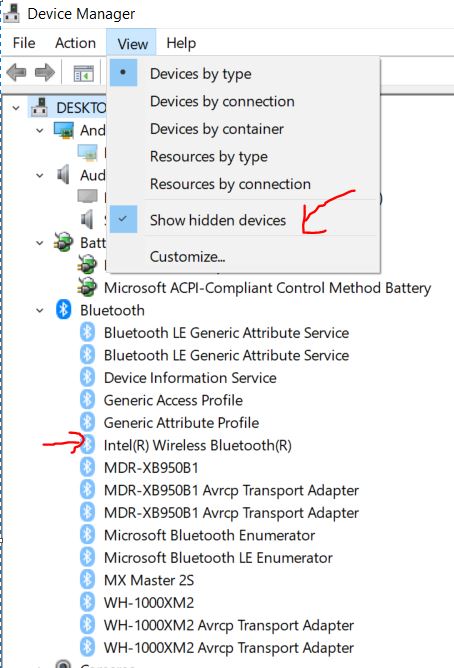Open the Action menu
Viewport: 454px width, 668px height.
pyautogui.click(x=75, y=43)
